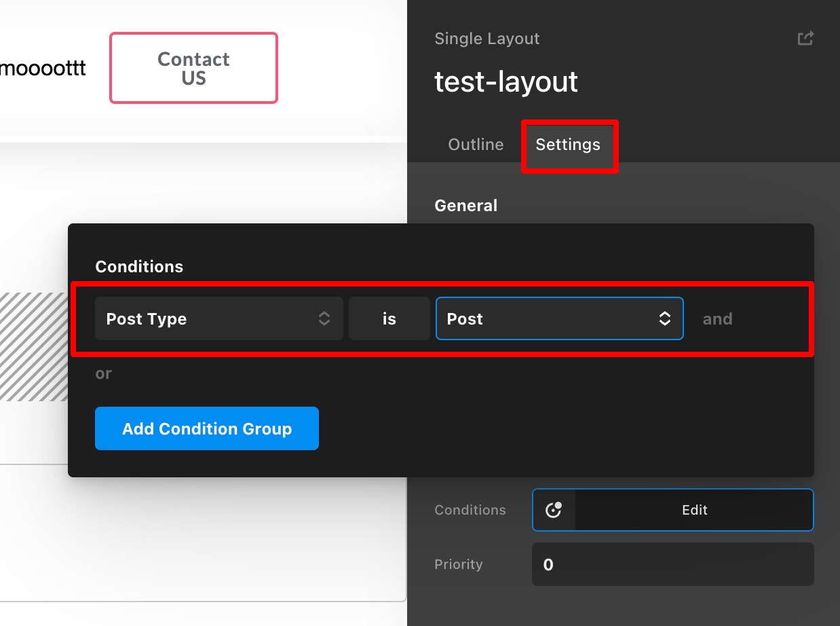Open the Post Type condition dropdown

click(219, 318)
